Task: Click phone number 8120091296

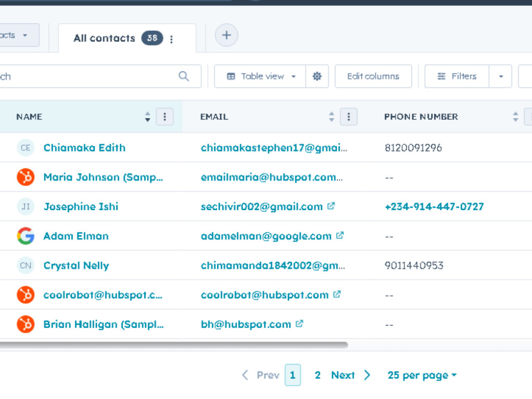Action: point(413,148)
